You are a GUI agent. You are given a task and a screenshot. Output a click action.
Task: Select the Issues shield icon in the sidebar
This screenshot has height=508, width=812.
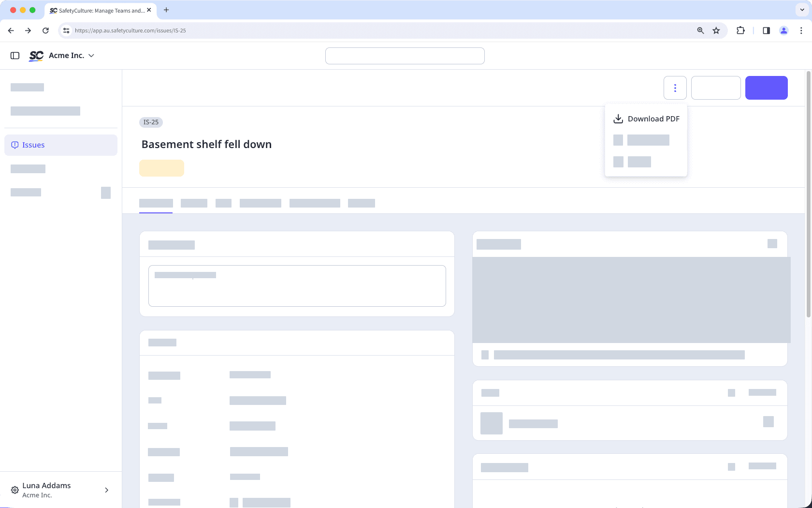tap(15, 145)
